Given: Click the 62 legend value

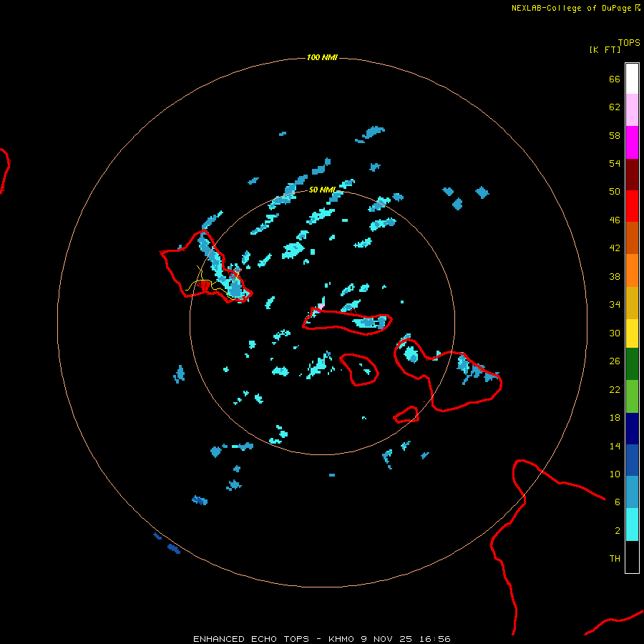Looking at the screenshot, I should pyautogui.click(x=615, y=107).
